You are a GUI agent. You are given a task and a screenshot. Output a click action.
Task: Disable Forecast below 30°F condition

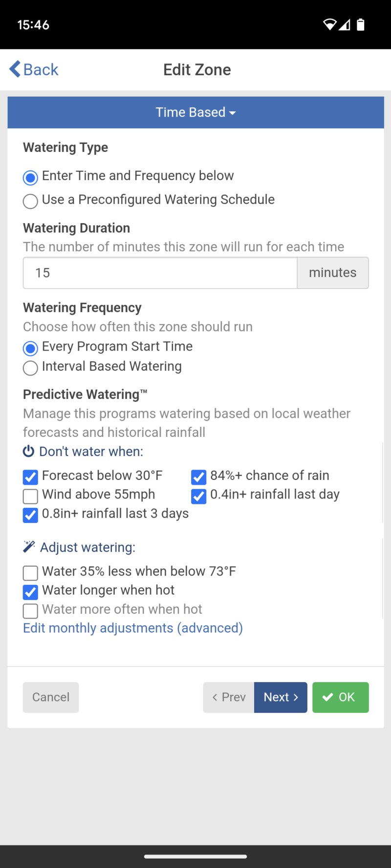(x=30, y=477)
